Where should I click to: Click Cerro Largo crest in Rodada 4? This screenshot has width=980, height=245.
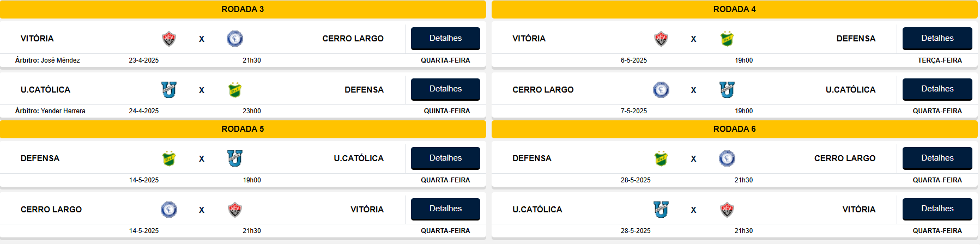click(661, 90)
